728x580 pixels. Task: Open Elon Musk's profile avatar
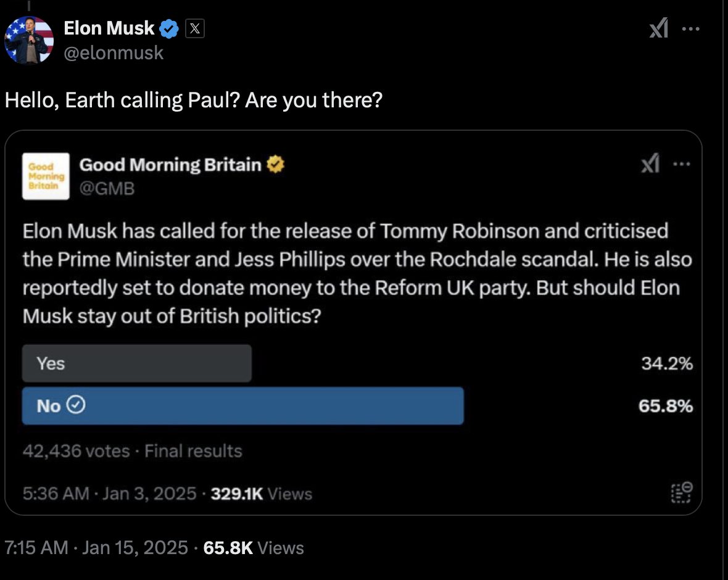(29, 40)
